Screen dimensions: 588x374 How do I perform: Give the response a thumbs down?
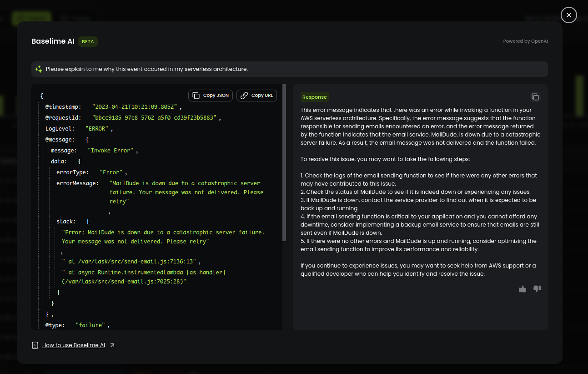click(537, 289)
